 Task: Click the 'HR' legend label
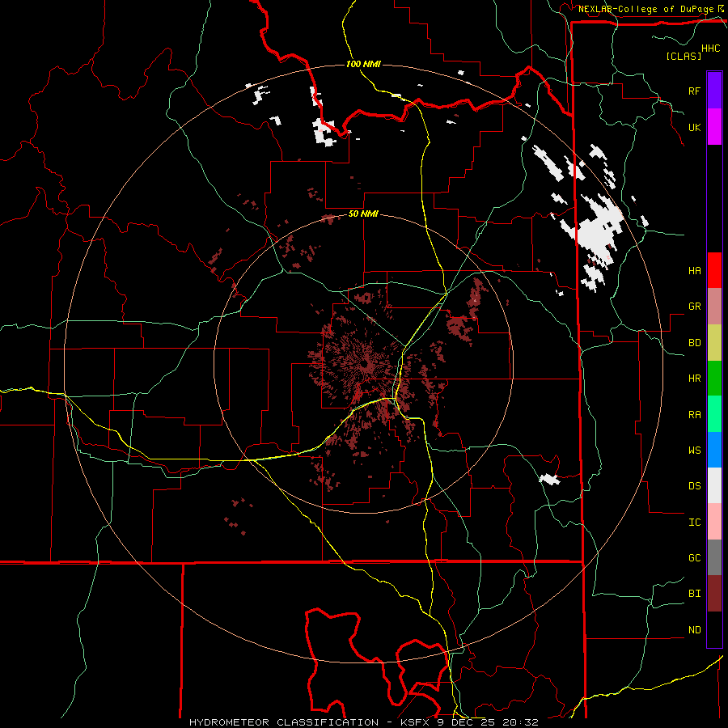click(x=694, y=379)
